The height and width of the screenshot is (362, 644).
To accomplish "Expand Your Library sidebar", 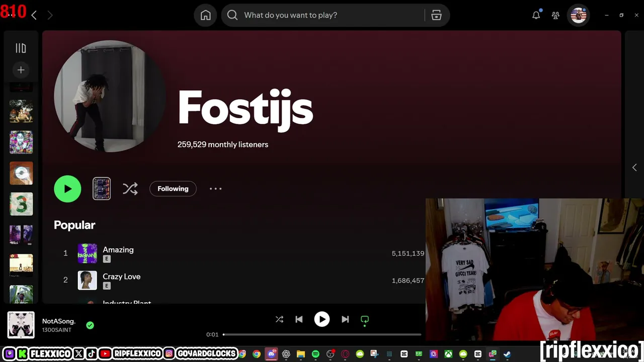I will 21,48.
